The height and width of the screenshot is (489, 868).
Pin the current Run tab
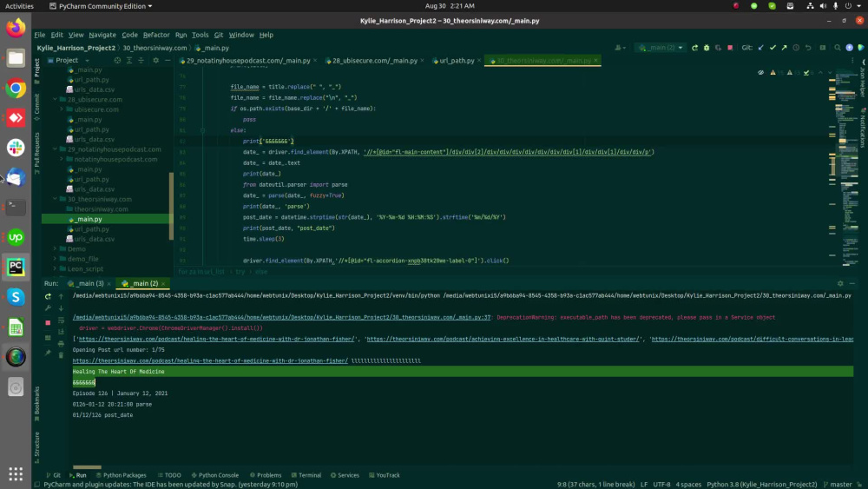(x=48, y=353)
